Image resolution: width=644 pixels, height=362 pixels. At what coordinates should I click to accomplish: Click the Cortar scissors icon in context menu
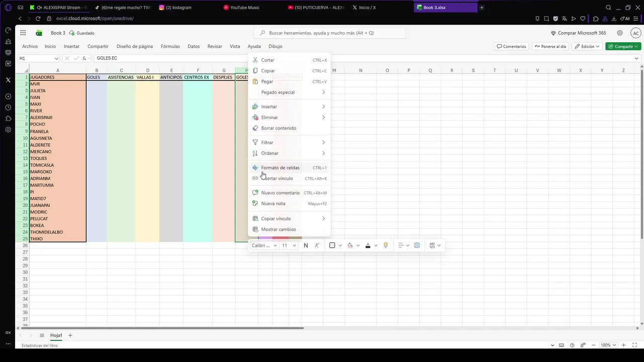tap(256, 60)
